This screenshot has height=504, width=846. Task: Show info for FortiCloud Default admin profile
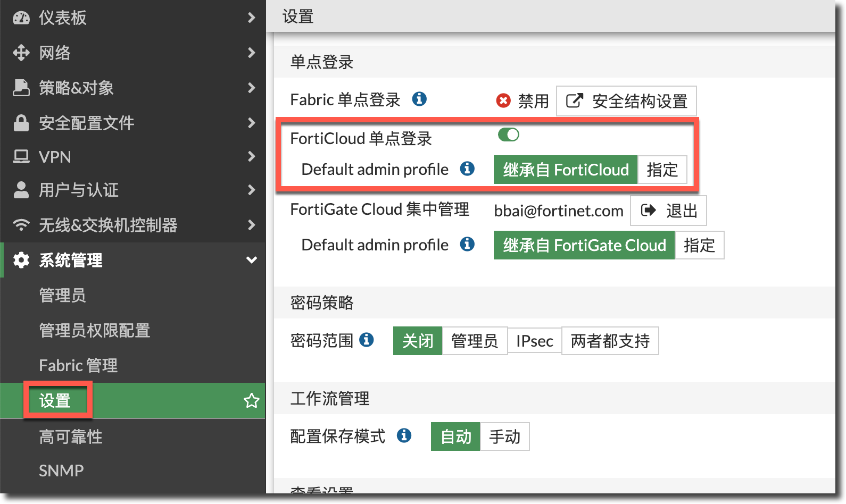[467, 169]
